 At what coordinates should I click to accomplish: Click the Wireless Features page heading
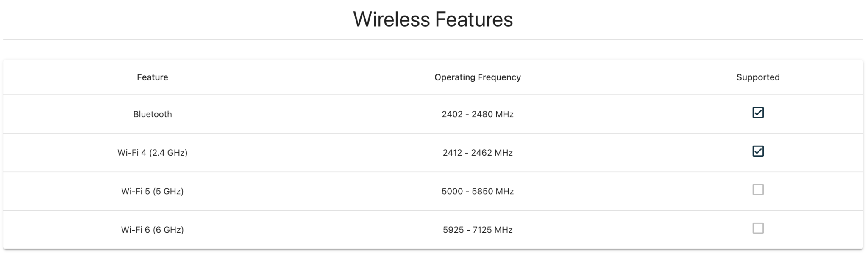433,19
